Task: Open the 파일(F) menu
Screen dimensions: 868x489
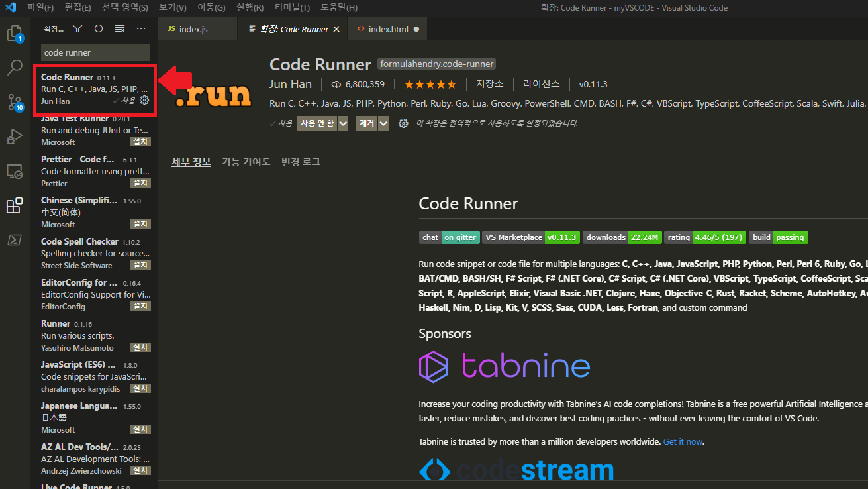Action: [x=40, y=8]
